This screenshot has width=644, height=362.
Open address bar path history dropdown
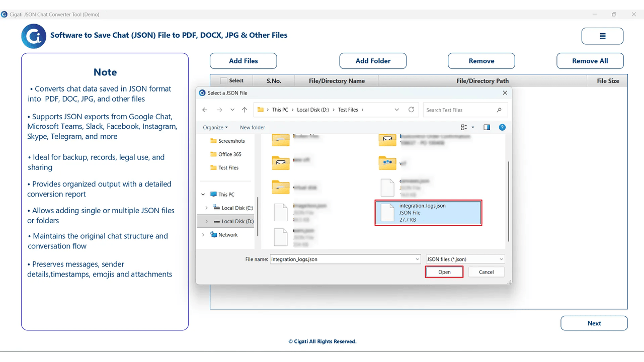pyautogui.click(x=397, y=110)
